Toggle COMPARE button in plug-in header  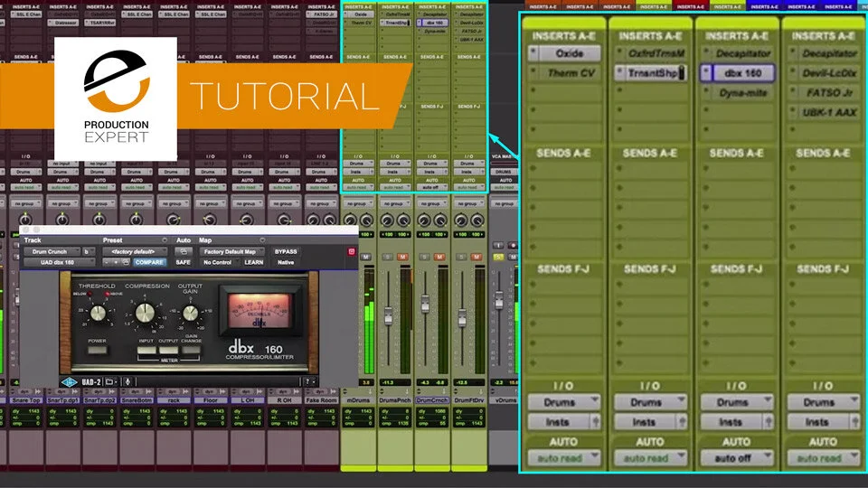click(x=149, y=262)
